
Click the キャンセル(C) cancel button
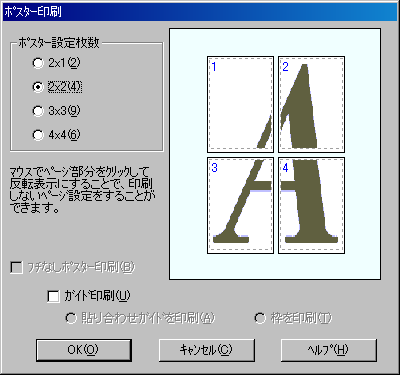coord(207,350)
